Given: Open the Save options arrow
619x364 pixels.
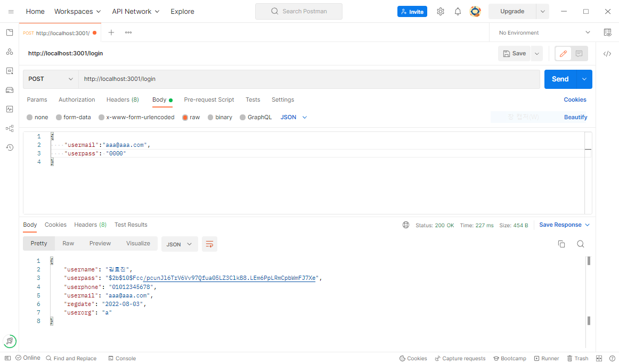Looking at the screenshot, I should pos(536,54).
